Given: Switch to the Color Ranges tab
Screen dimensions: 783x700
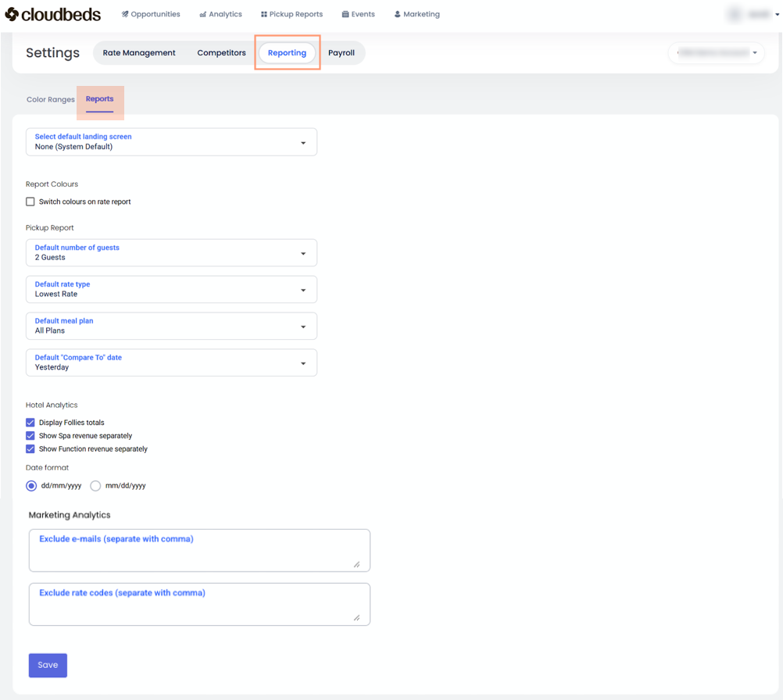Looking at the screenshot, I should 51,100.
